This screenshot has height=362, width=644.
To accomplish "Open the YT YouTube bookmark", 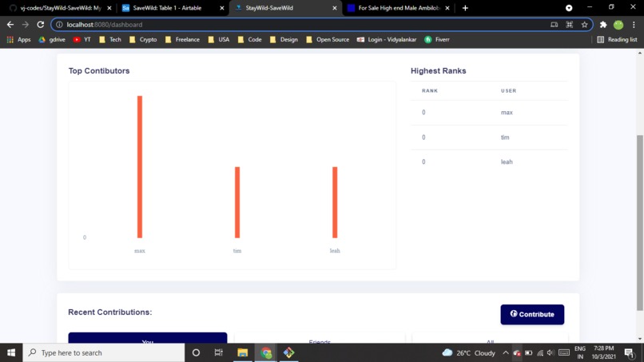I will (82, 39).
